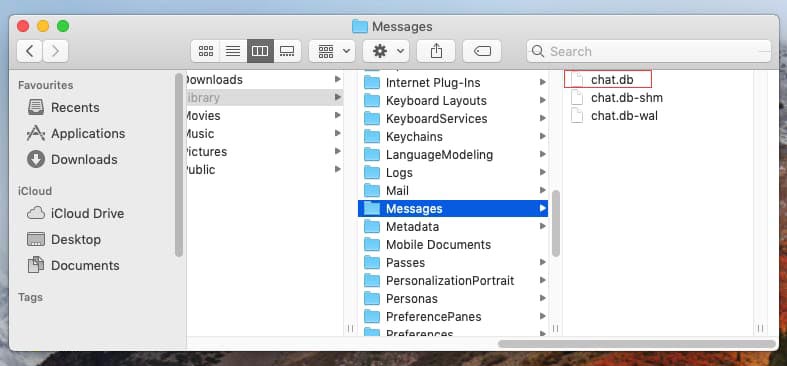Select the Keyboard Layouts folder
The image size is (787, 366).
pos(453,100)
